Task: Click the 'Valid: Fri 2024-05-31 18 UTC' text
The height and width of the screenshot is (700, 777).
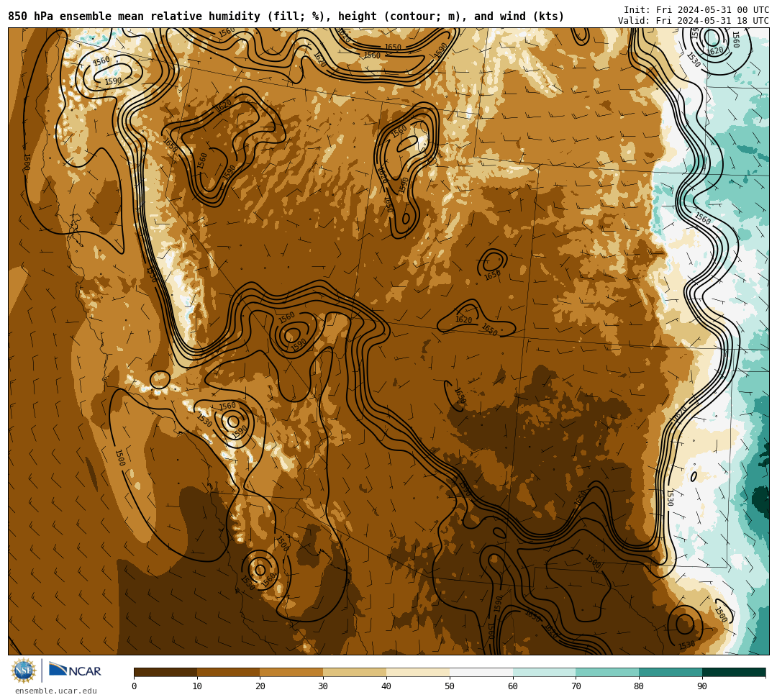Action: click(694, 21)
